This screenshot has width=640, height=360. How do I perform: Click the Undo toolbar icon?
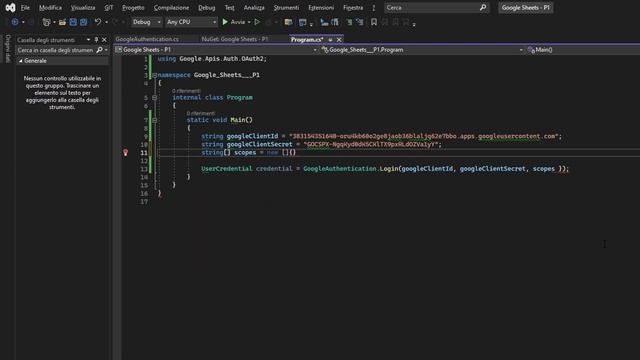(98, 22)
